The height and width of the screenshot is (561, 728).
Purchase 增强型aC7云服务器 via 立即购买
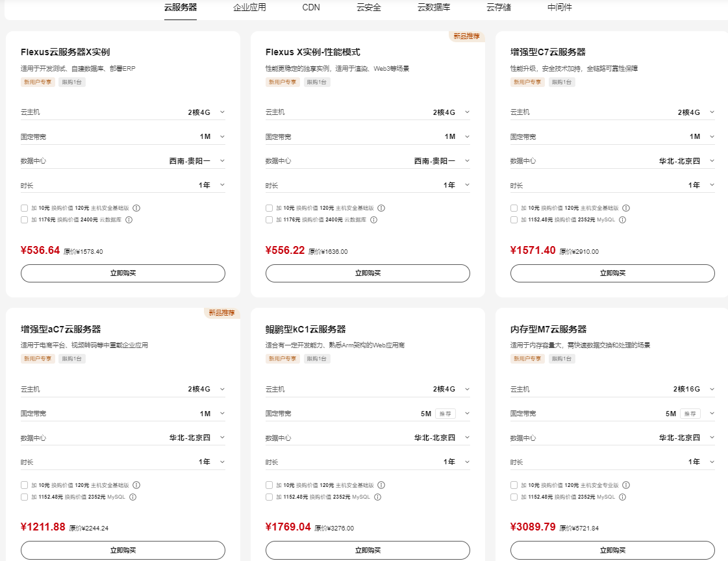[x=123, y=551]
